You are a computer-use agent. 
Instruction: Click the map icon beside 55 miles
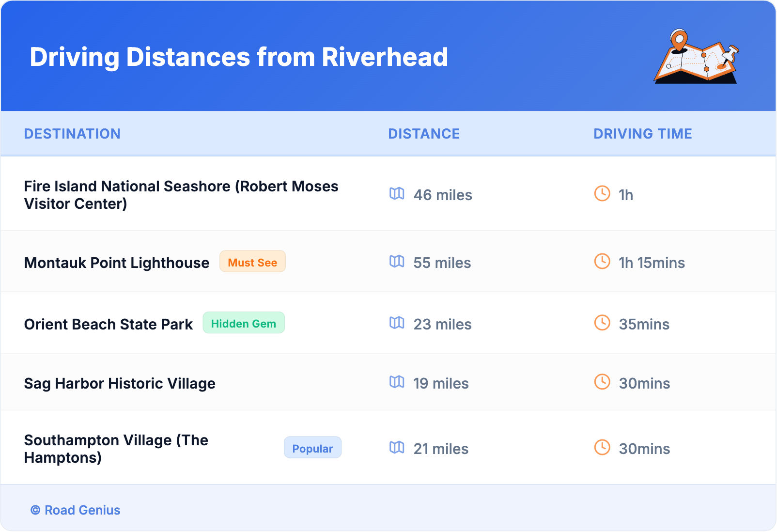coord(397,262)
